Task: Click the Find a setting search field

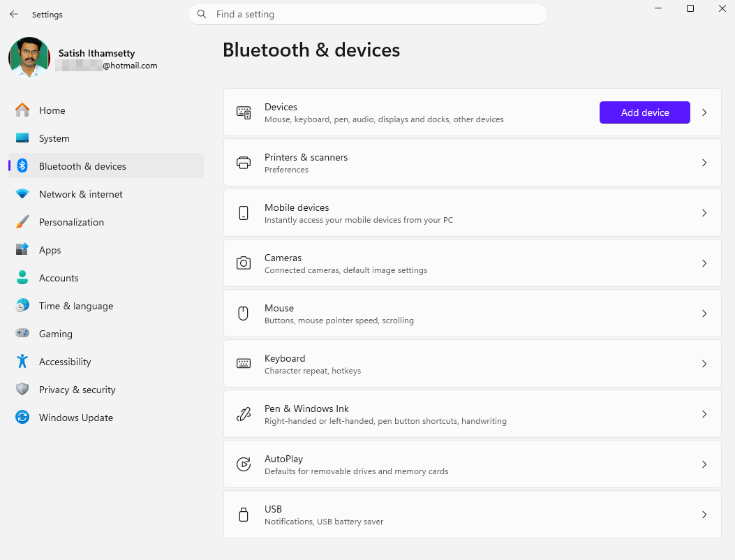Action: pos(368,14)
